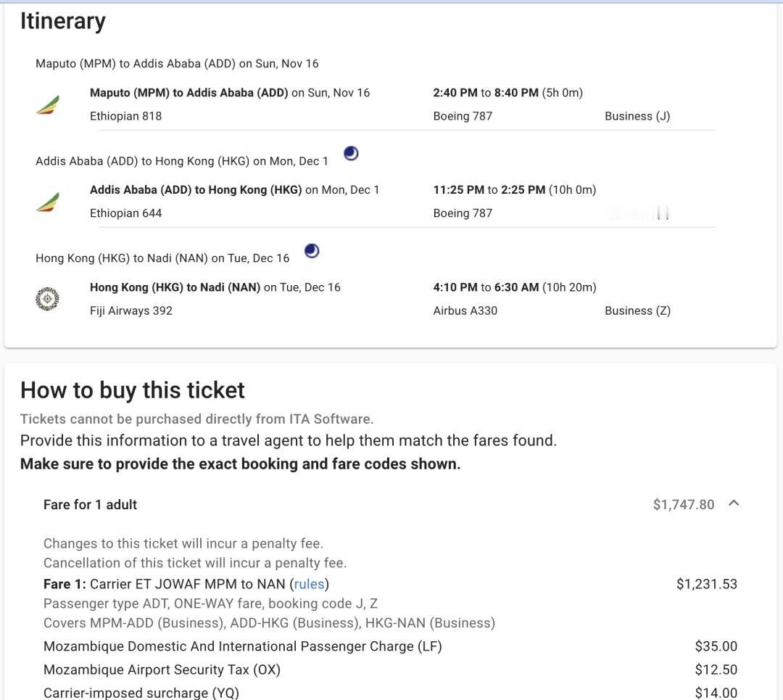This screenshot has height=700, width=783.
Task: Select the $1,747.80 total fare amount
Action: pyautogui.click(x=683, y=505)
